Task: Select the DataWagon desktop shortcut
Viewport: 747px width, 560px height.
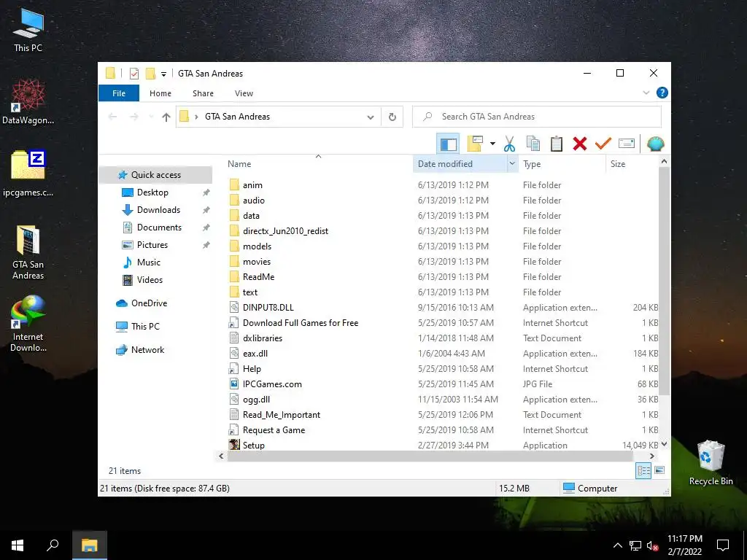Action: click(28, 102)
